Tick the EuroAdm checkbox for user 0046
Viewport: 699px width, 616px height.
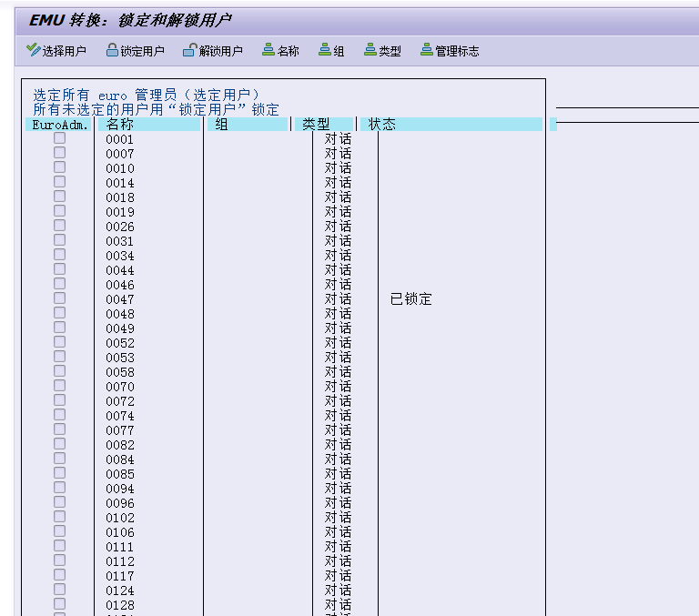(60, 284)
